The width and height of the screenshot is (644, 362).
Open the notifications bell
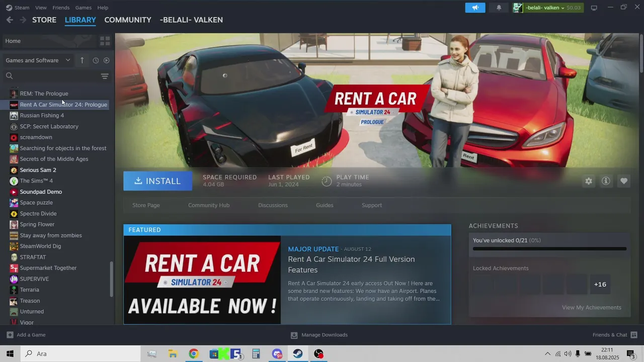pos(499,8)
